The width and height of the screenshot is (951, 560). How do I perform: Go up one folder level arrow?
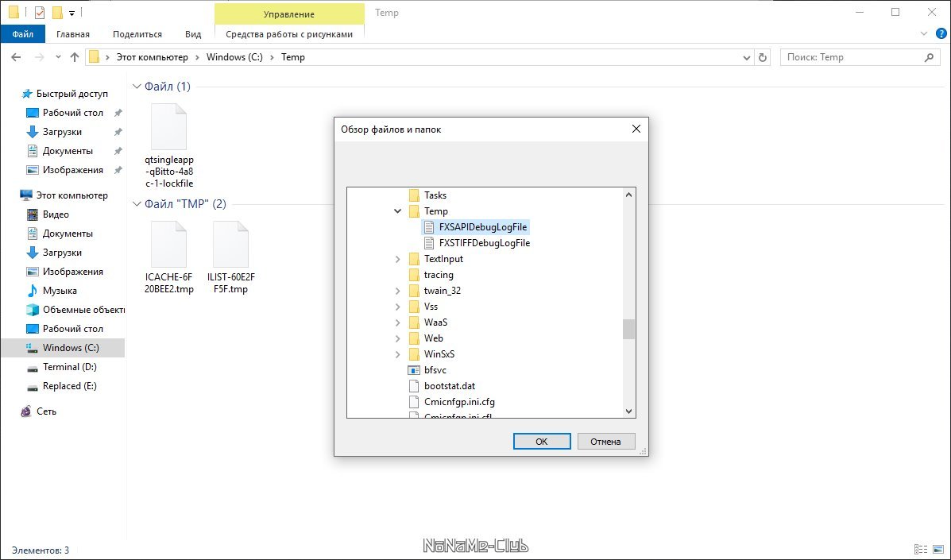coord(74,57)
